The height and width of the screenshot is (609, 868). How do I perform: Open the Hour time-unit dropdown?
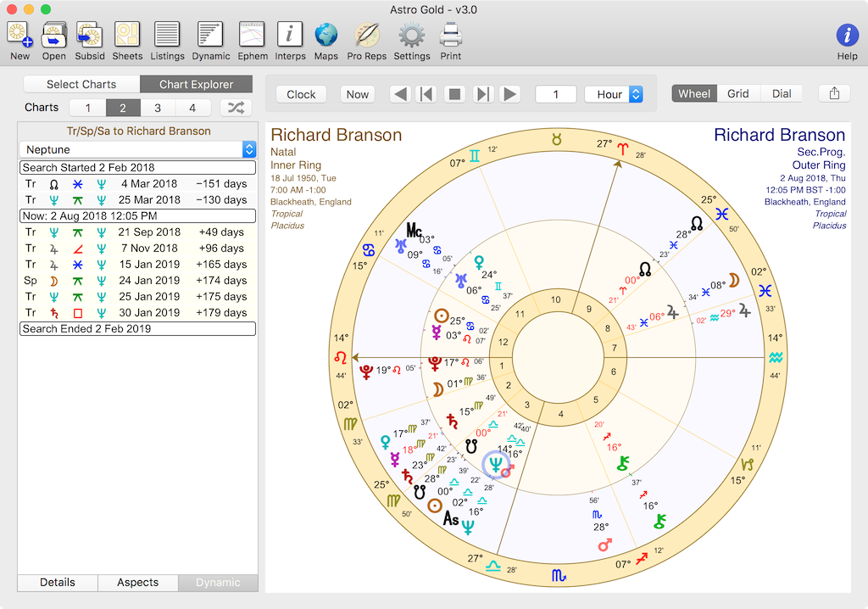614,94
